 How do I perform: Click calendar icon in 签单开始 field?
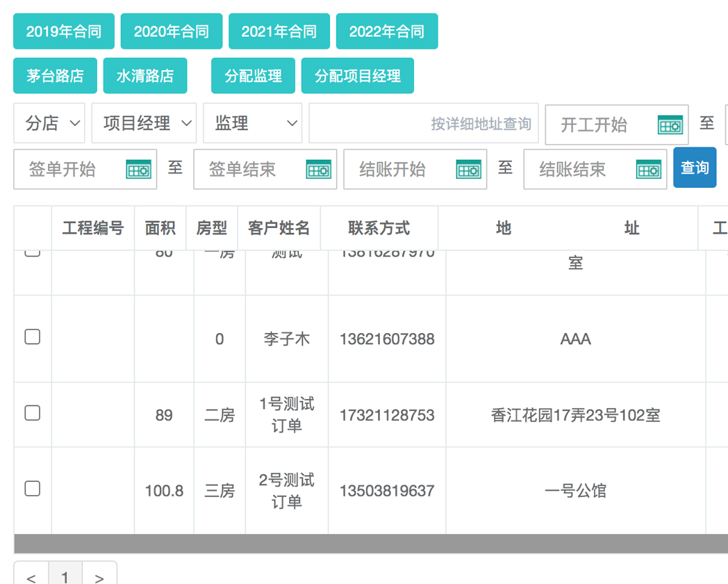tap(138, 170)
